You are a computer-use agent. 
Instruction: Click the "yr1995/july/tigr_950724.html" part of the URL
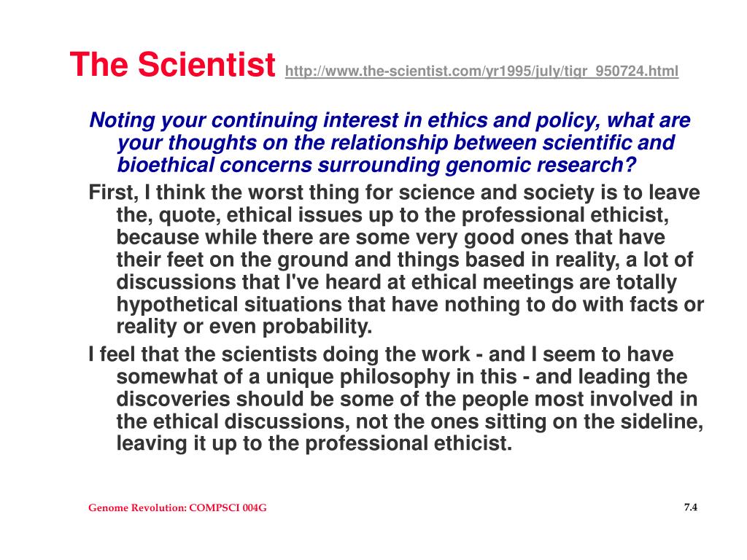click(x=581, y=71)
